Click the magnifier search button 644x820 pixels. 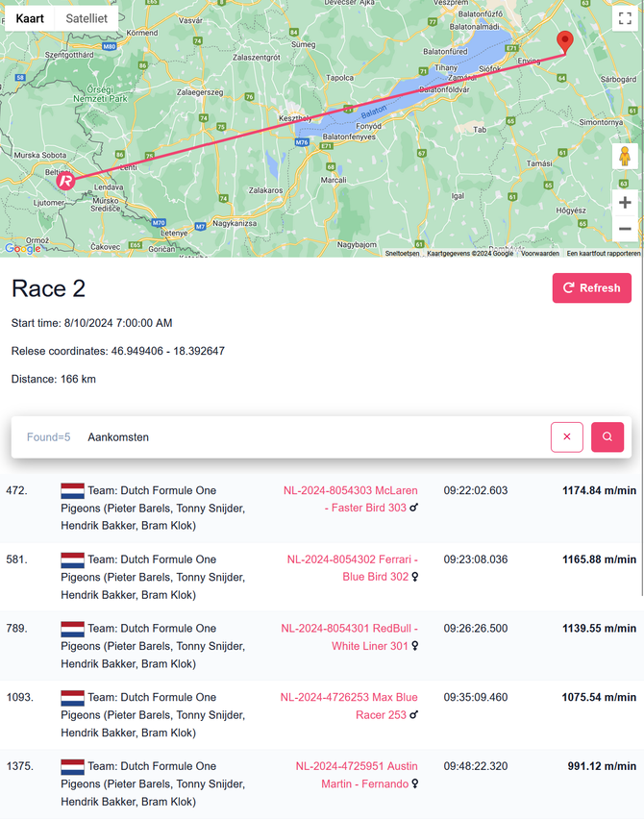pos(607,436)
